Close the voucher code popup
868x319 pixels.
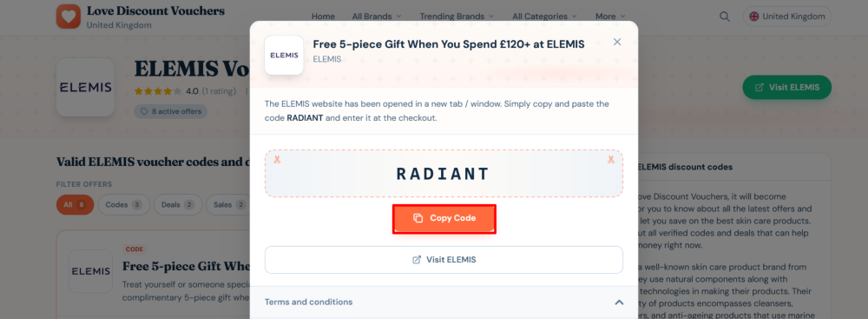pyautogui.click(x=617, y=43)
